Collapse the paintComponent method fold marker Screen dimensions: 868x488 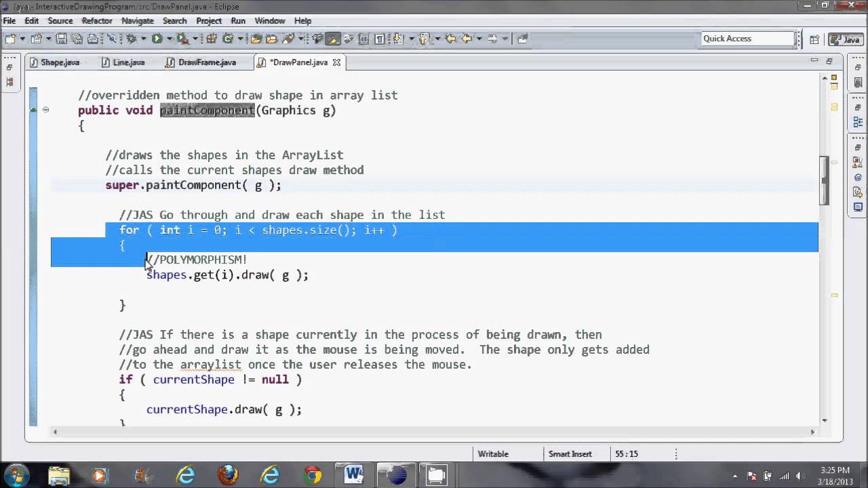click(45, 110)
